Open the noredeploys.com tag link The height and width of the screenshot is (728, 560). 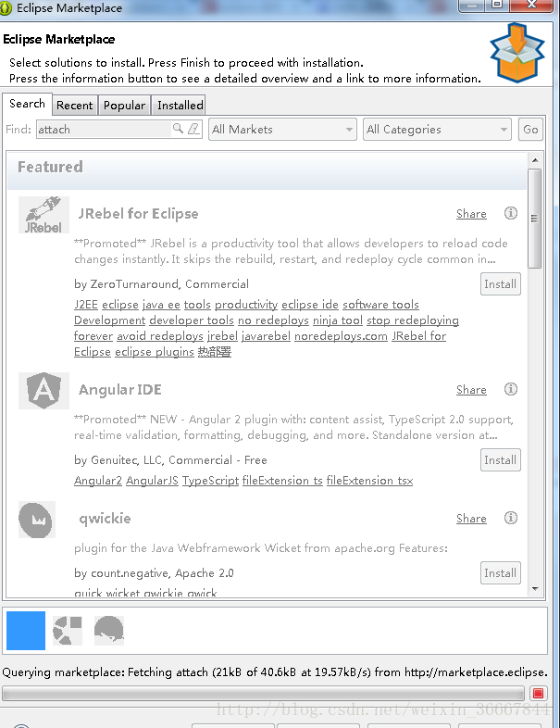[x=341, y=336]
